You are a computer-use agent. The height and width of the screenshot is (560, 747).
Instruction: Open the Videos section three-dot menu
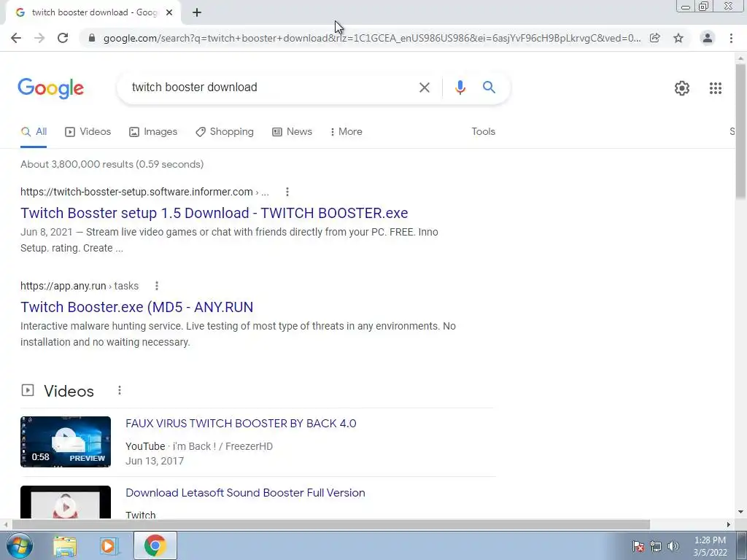click(119, 391)
